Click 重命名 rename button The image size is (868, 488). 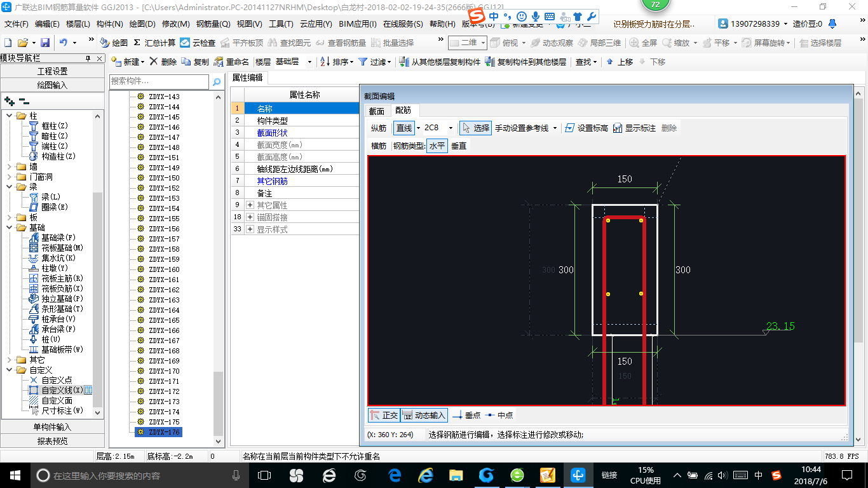pyautogui.click(x=231, y=62)
